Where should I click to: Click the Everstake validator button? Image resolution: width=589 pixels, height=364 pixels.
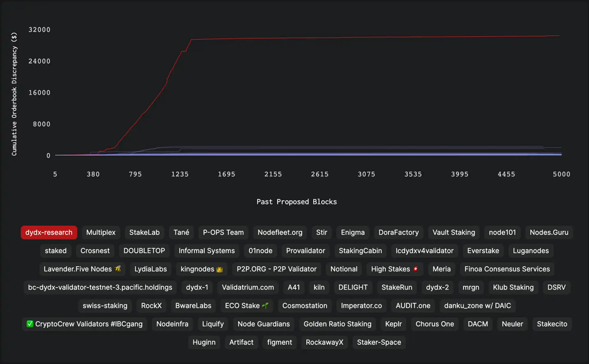coord(483,250)
